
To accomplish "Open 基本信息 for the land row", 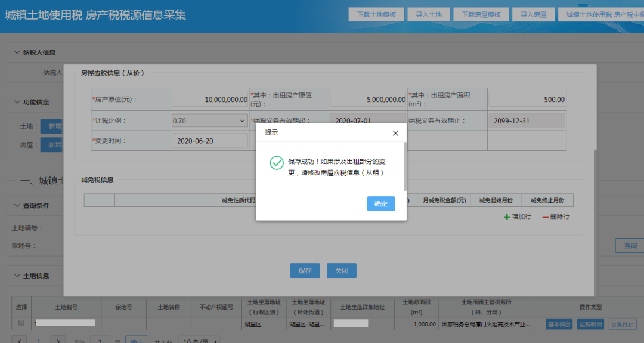I will [559, 324].
